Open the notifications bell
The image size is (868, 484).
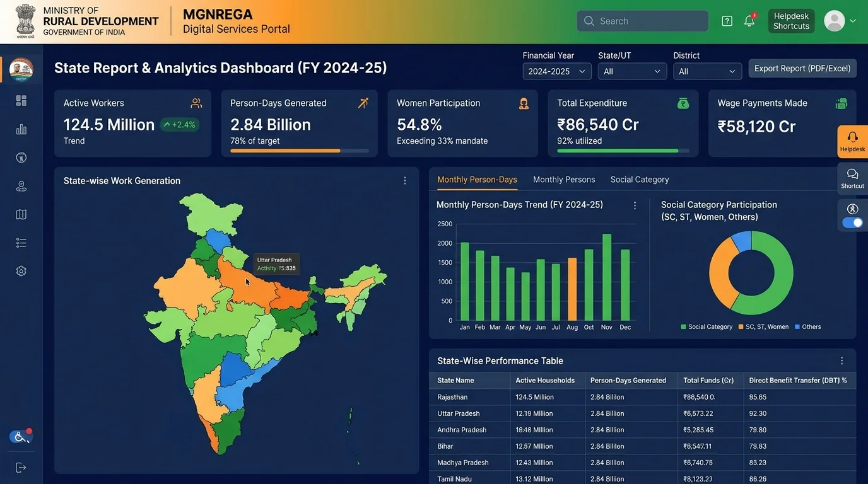[749, 21]
